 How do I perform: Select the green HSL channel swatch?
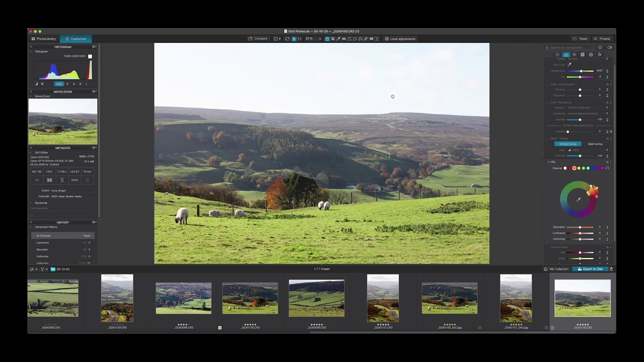[583, 168]
